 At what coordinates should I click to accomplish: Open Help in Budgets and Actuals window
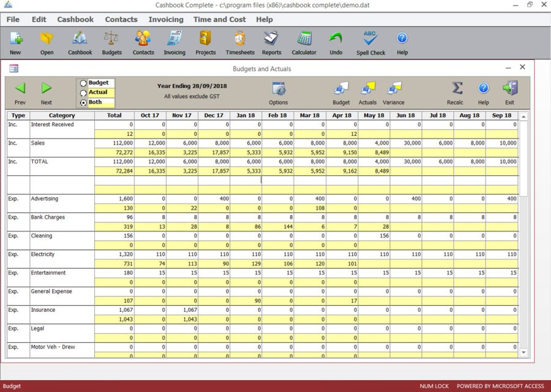click(x=484, y=88)
